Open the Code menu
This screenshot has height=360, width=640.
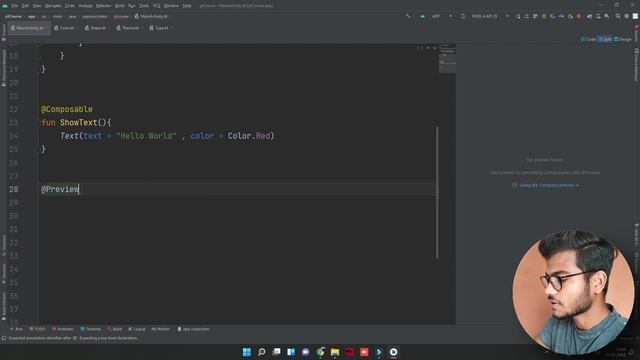point(70,6)
